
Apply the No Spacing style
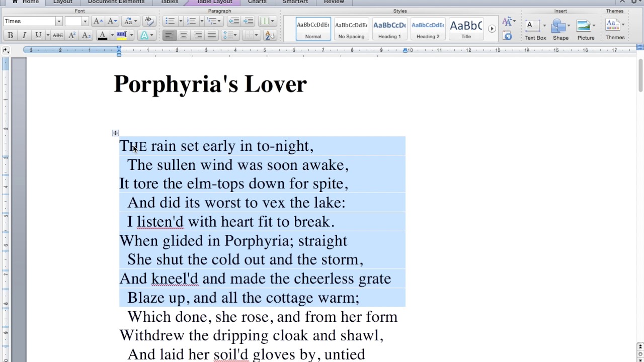351,29
